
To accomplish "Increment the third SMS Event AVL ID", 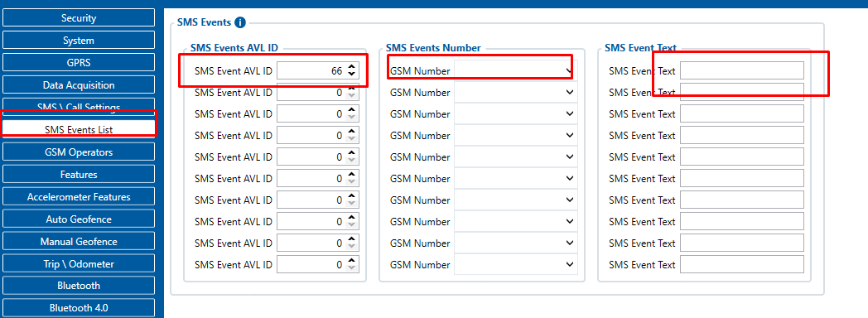I will (351, 111).
